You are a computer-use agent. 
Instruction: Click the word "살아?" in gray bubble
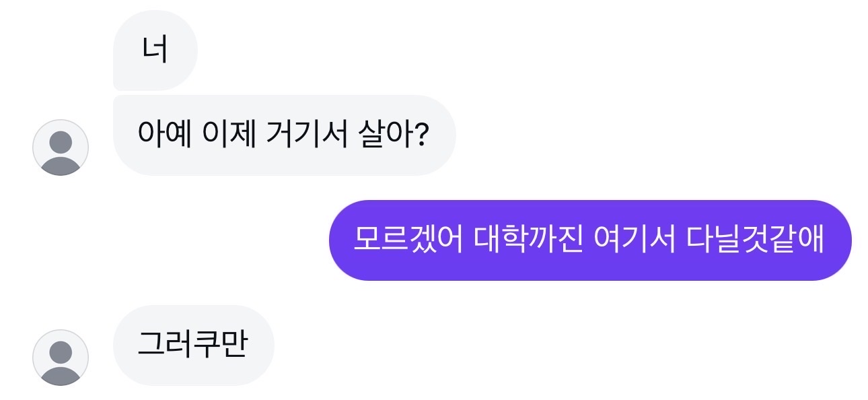pos(395,135)
